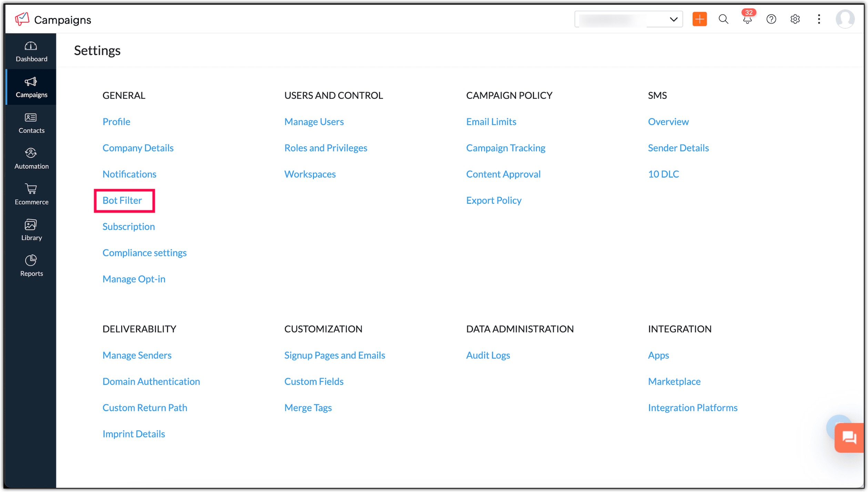Image resolution: width=868 pixels, height=492 pixels.
Task: Open the help question mark icon
Action: (x=771, y=19)
